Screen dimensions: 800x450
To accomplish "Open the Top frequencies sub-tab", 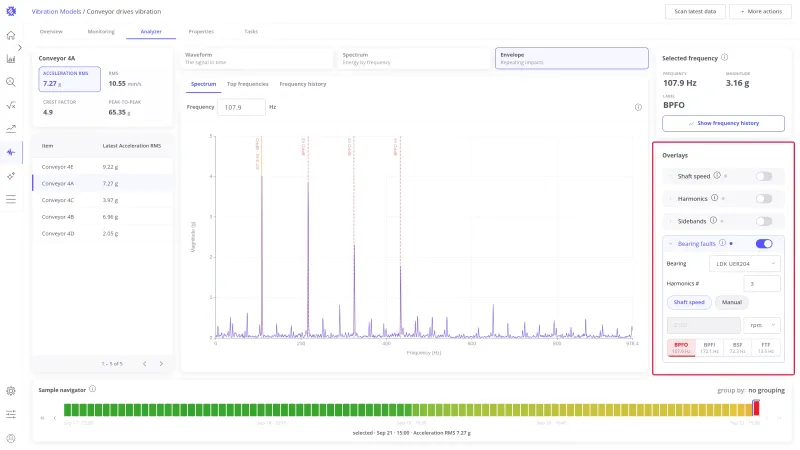I will pyautogui.click(x=247, y=84).
